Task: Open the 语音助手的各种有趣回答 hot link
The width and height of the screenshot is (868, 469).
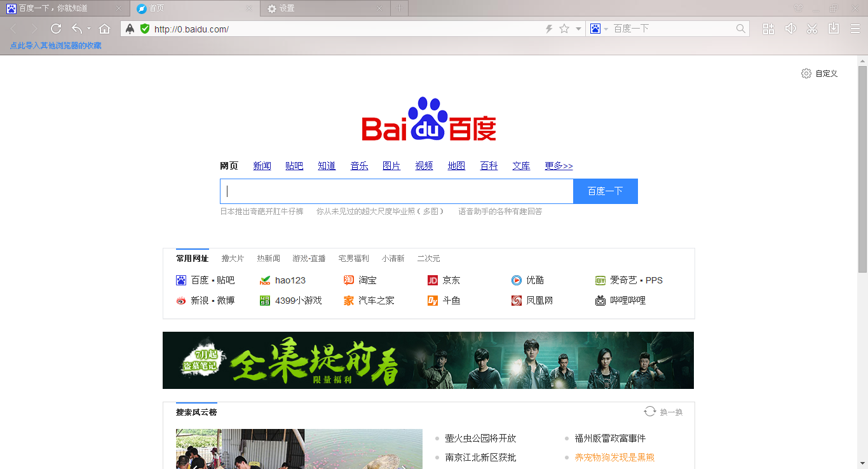Action: tap(500, 212)
